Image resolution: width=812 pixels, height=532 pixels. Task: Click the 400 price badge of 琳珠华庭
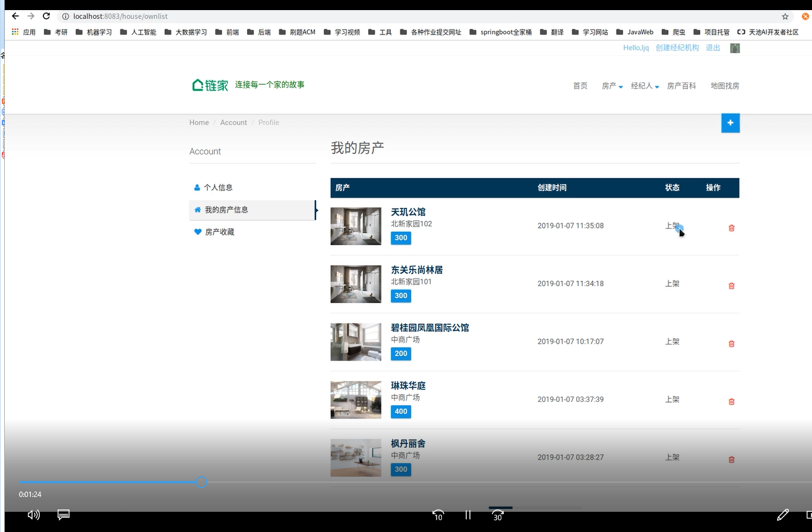pyautogui.click(x=401, y=411)
